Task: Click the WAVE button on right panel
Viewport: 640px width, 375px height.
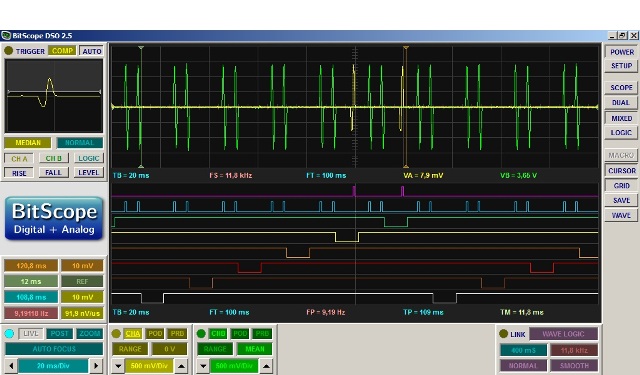Action: [621, 215]
